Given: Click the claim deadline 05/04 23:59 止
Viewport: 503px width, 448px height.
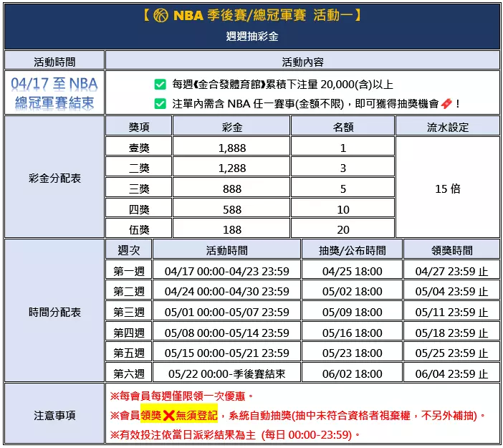Looking at the screenshot, I should (451, 292).
